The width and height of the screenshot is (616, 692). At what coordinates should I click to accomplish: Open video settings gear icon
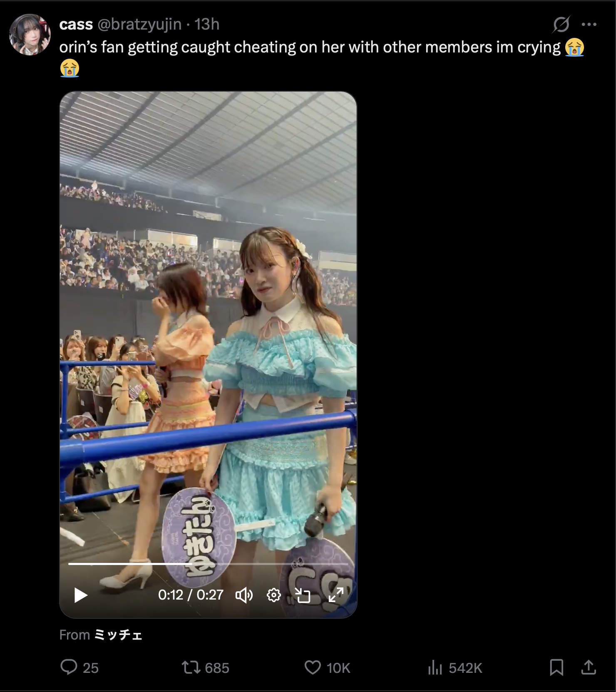point(273,595)
